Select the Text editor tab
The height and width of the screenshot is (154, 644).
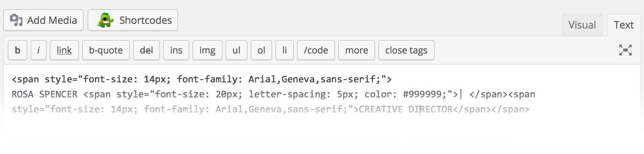click(624, 25)
